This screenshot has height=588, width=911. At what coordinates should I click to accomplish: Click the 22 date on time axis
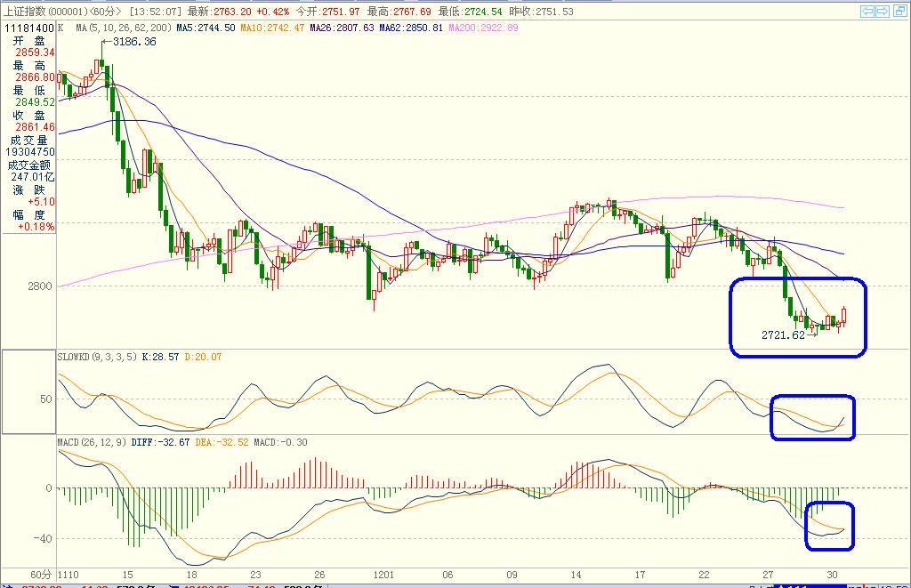pyautogui.click(x=705, y=575)
